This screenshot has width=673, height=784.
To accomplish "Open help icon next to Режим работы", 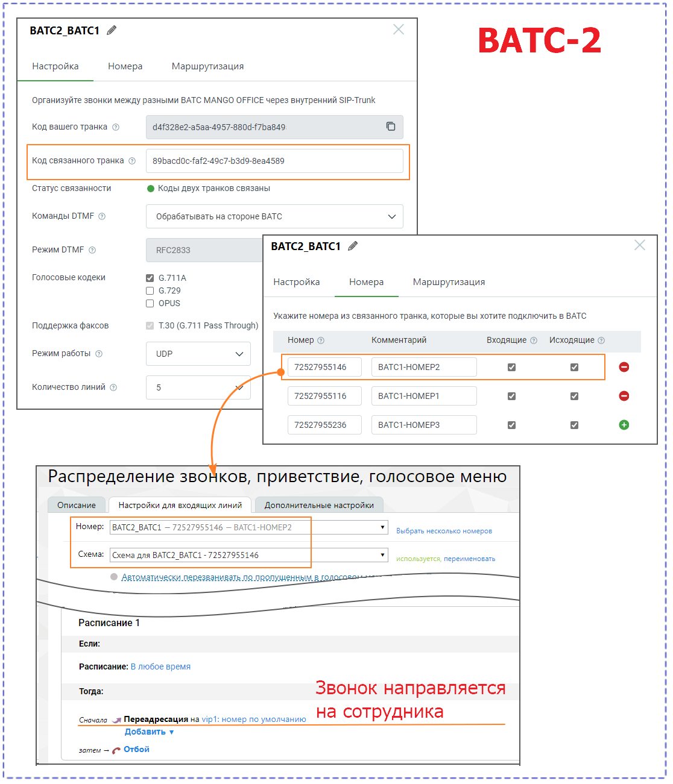I will point(99,354).
